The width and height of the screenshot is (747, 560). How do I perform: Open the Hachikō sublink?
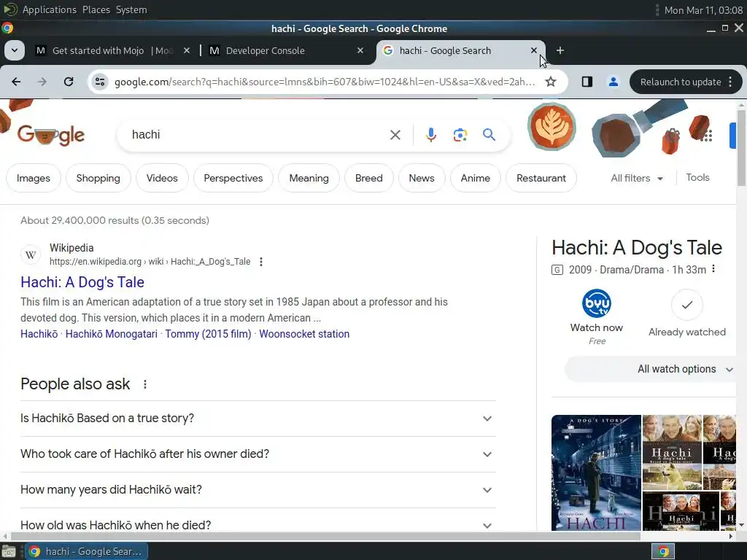click(39, 334)
